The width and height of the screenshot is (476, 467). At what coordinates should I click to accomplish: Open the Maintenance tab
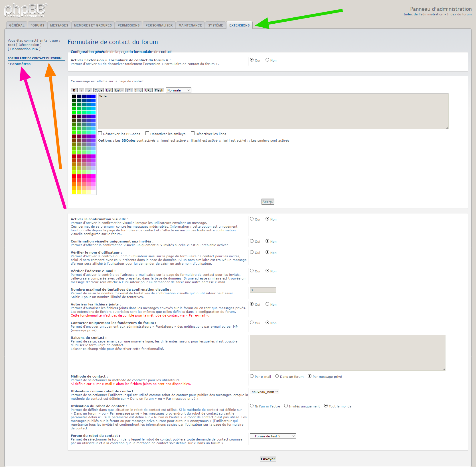(x=190, y=25)
